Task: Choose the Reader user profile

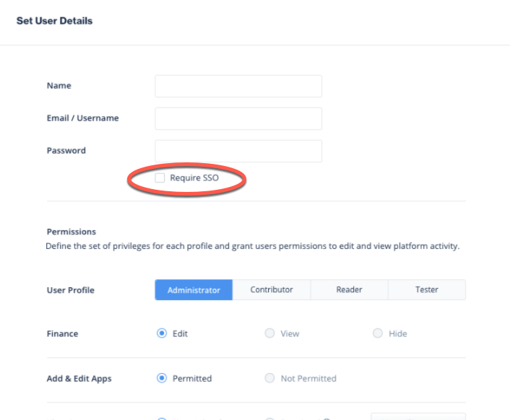Action: click(x=349, y=290)
